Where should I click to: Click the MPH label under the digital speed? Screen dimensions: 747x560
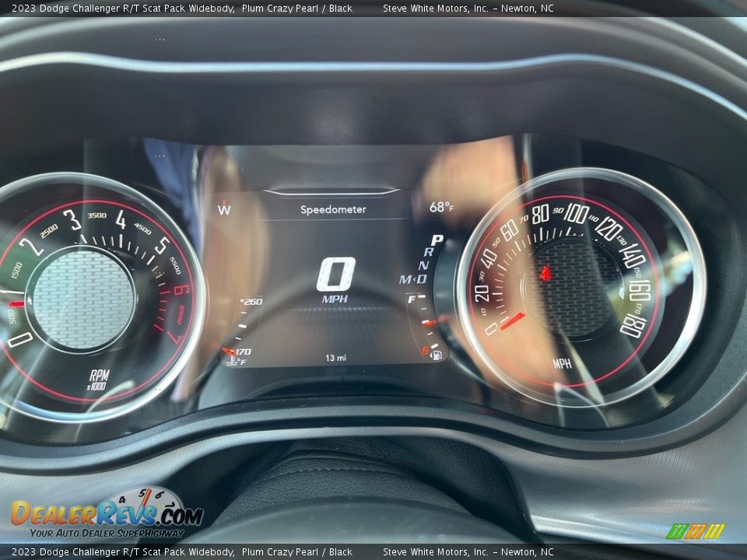click(x=335, y=299)
